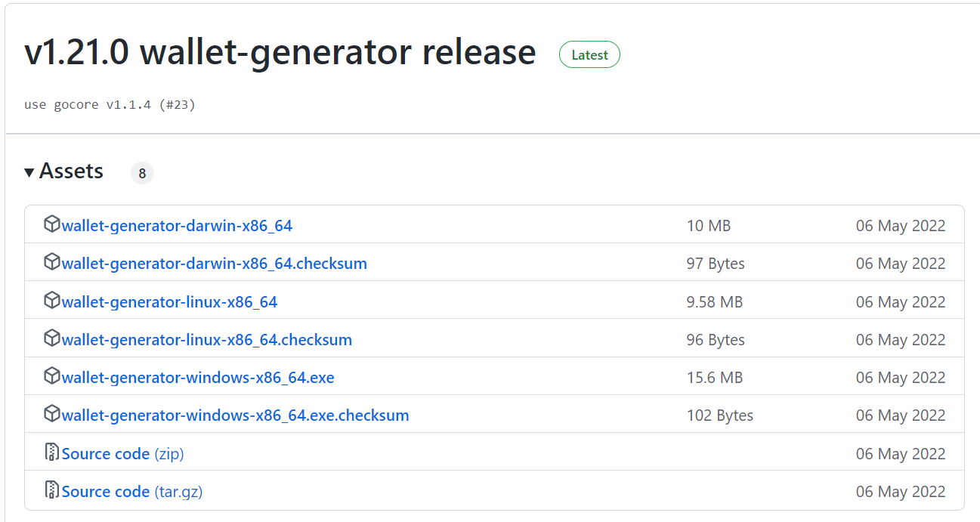The width and height of the screenshot is (980, 522).
Task: Download wallet-generator-darwin-x86_64 binary
Action: pyautogui.click(x=177, y=226)
